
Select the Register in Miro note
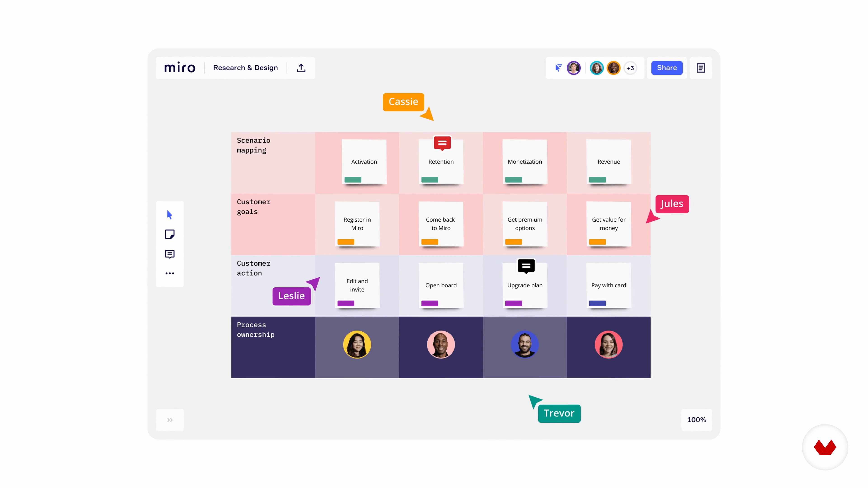[357, 224]
